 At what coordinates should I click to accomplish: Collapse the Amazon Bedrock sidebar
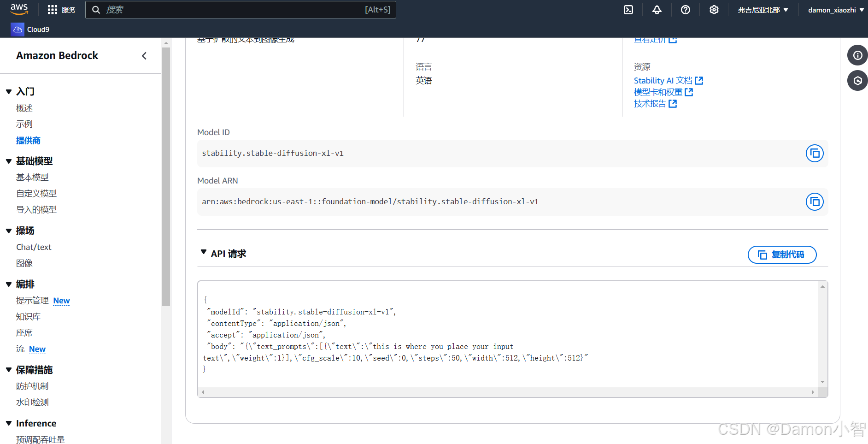pyautogui.click(x=144, y=56)
